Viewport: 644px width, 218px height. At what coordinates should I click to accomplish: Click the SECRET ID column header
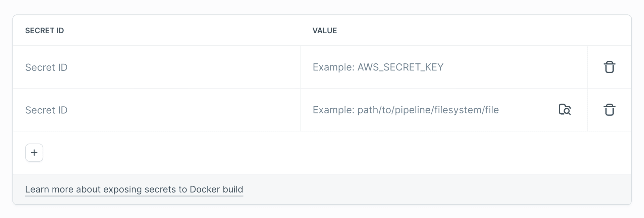pyautogui.click(x=44, y=31)
